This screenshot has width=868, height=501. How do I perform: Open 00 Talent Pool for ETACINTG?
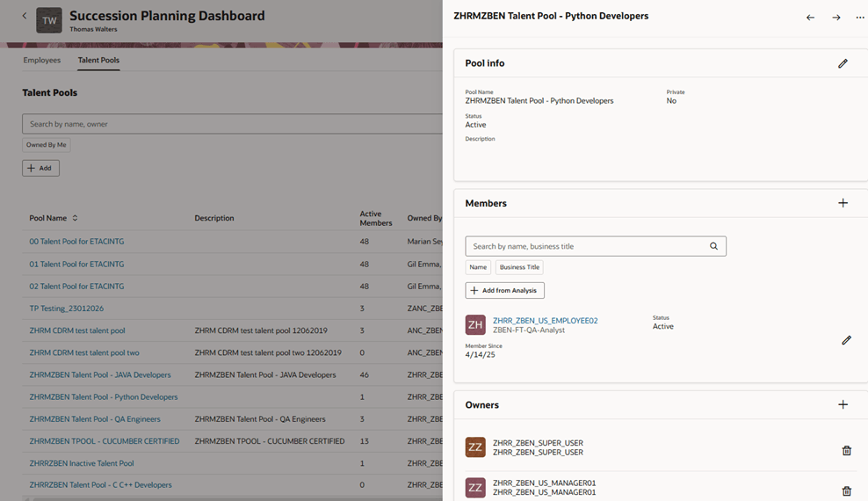pos(76,242)
